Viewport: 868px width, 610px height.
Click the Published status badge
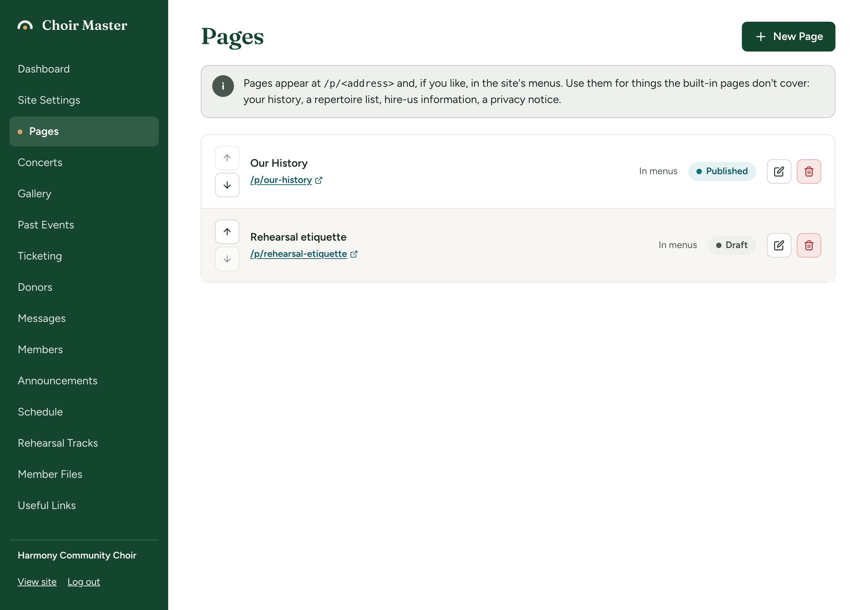point(722,171)
